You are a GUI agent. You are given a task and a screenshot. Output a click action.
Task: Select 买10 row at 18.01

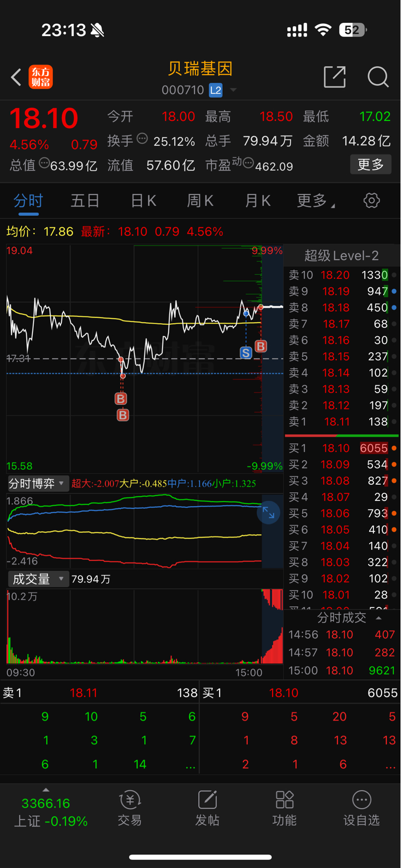click(x=342, y=595)
